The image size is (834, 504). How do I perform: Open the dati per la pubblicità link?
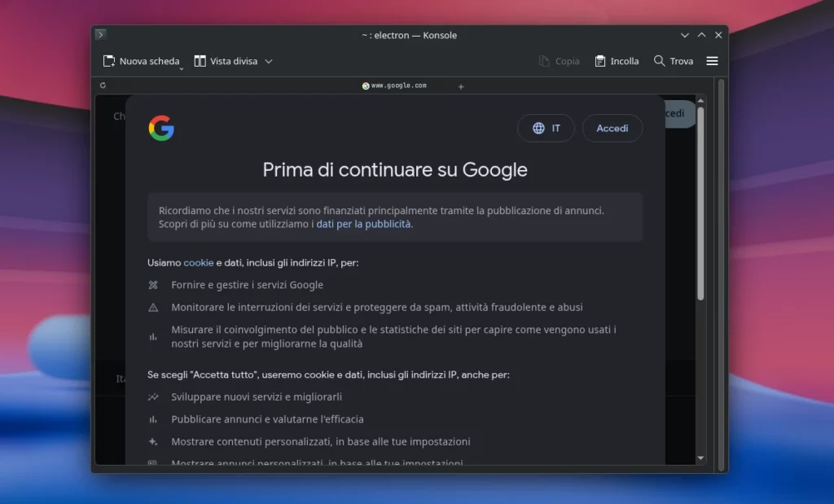363,224
